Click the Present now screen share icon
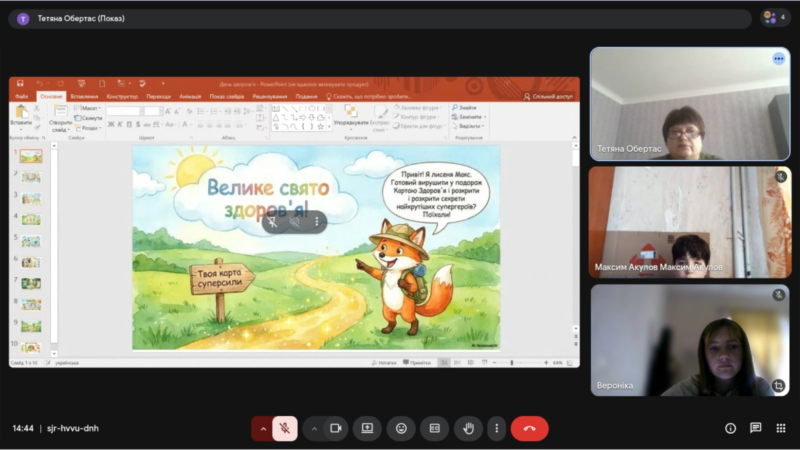Image resolution: width=800 pixels, height=450 pixels. 367,428
